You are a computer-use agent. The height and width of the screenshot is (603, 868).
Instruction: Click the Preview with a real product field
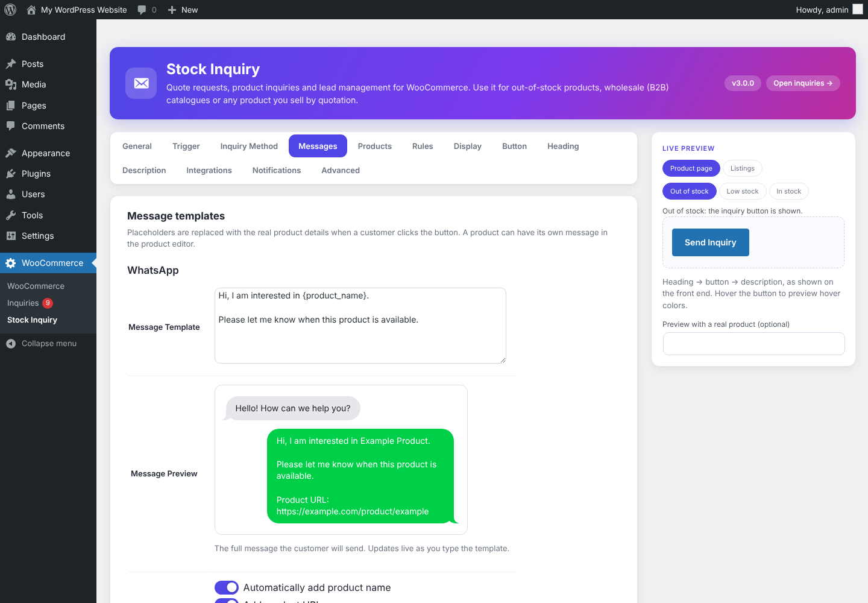click(753, 344)
